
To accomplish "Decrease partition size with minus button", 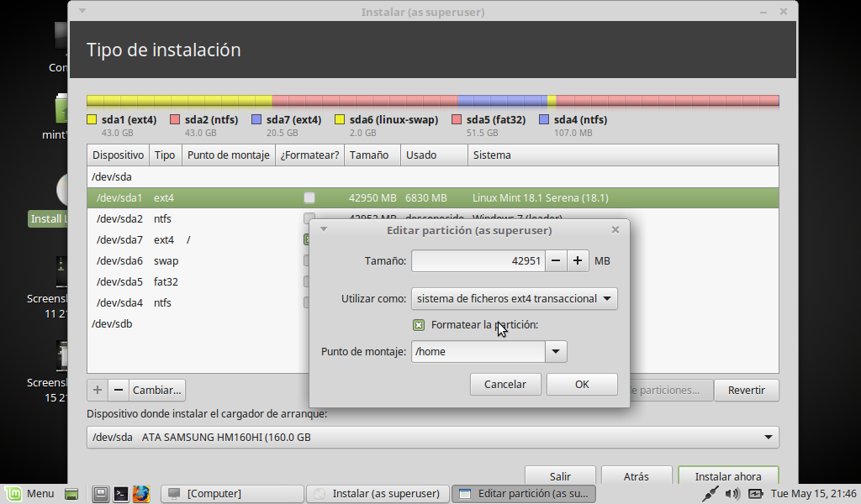I will coord(556,261).
